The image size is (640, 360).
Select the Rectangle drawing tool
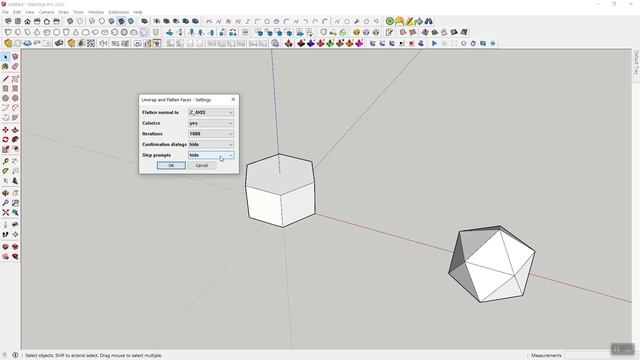click(x=5, y=89)
